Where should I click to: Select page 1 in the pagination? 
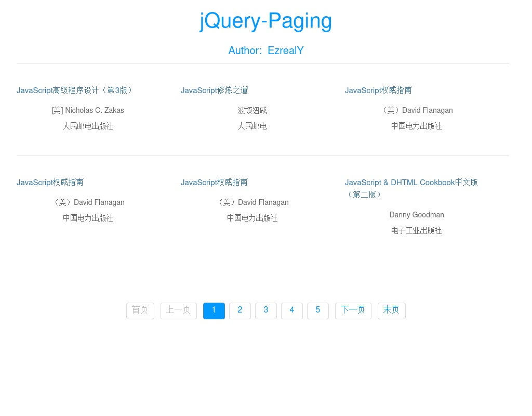click(214, 310)
